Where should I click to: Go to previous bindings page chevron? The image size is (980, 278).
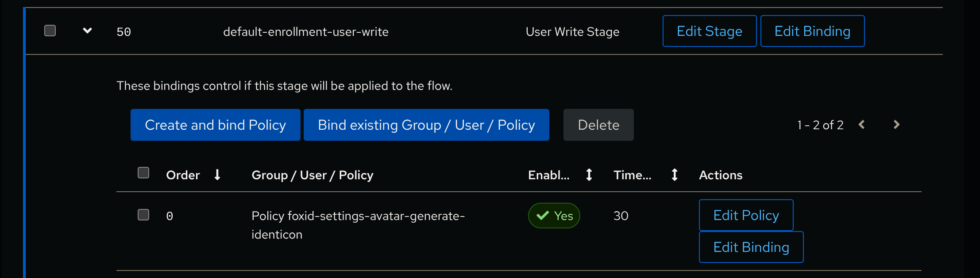(x=861, y=125)
